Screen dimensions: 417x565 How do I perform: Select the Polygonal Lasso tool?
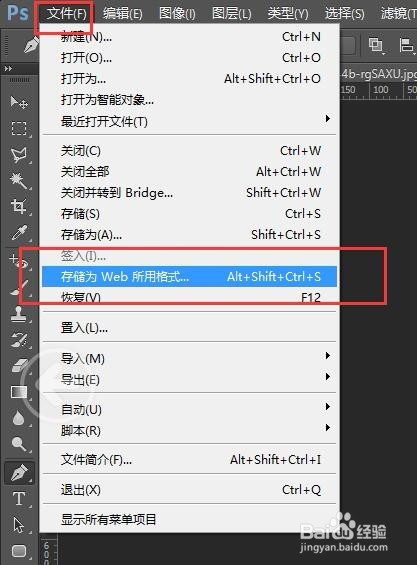pyautogui.click(x=19, y=155)
